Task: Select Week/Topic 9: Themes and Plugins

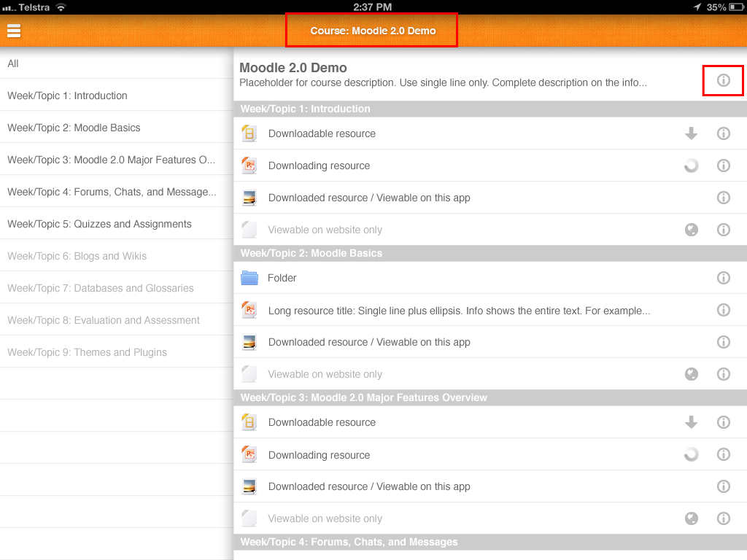Action: 117,352
